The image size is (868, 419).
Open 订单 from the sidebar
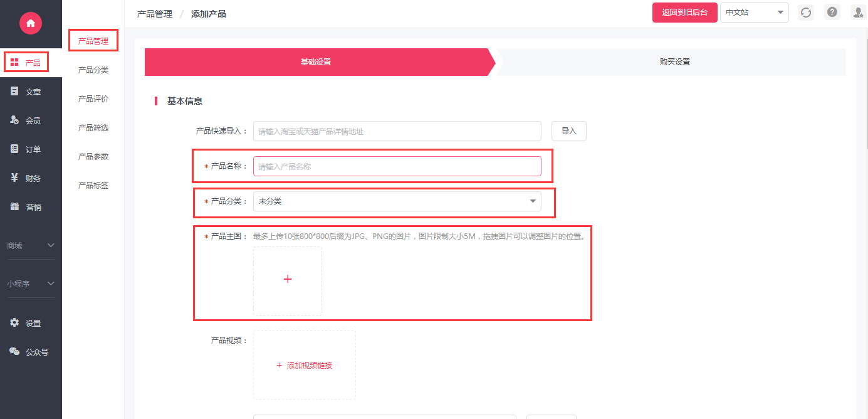point(26,149)
